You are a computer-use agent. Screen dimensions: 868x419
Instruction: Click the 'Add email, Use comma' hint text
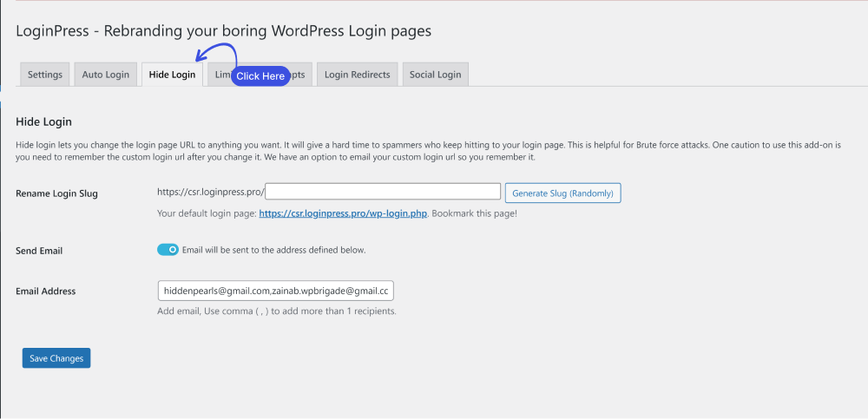click(277, 311)
